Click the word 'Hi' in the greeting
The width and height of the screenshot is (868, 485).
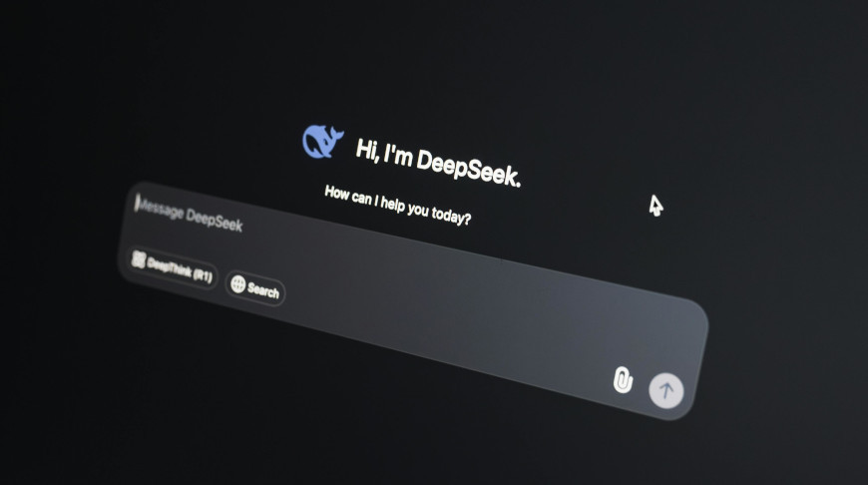coord(366,149)
